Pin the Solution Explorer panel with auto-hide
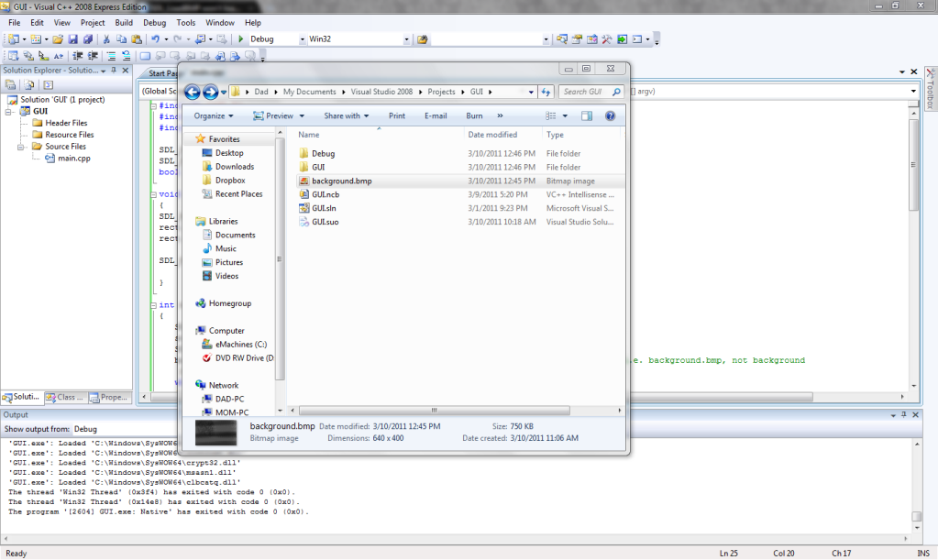Viewport: 938px width, 560px height. [114, 70]
